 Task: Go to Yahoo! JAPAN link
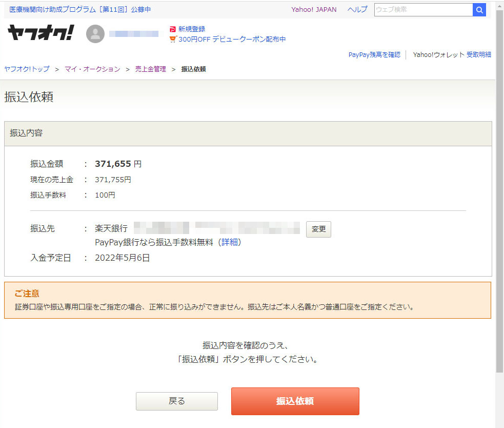[314, 10]
